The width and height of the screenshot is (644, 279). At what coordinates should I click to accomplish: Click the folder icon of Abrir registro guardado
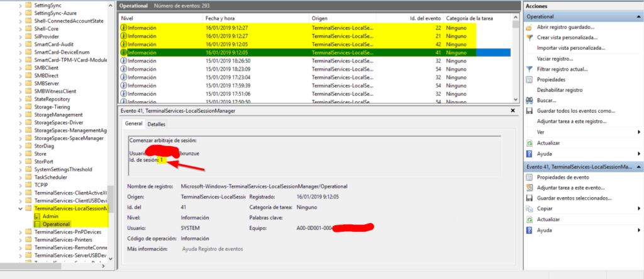coord(530,27)
